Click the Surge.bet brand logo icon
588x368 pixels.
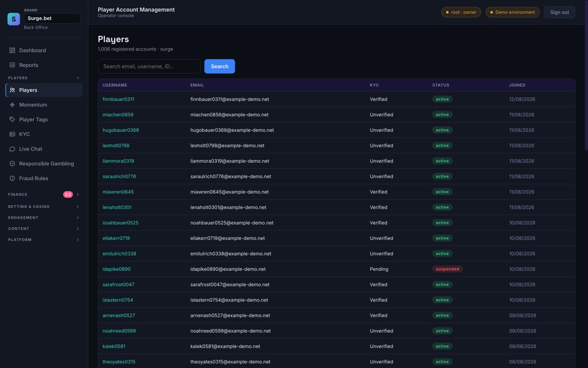pyautogui.click(x=14, y=19)
